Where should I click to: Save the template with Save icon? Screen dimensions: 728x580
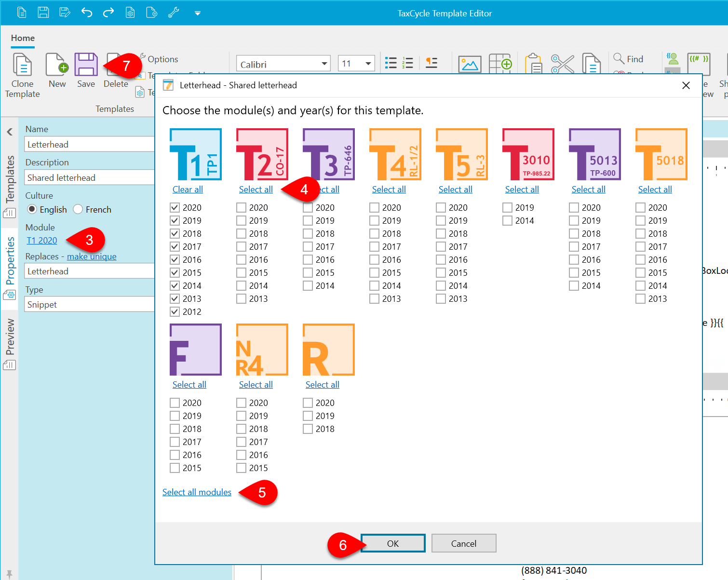point(86,65)
